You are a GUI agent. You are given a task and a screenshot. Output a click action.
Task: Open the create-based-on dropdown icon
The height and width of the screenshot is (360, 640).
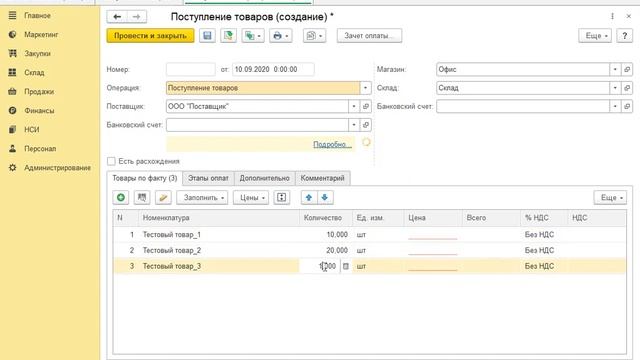click(x=253, y=36)
